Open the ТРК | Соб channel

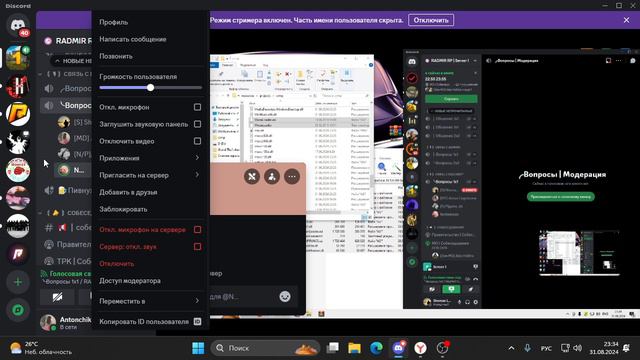pos(67,261)
